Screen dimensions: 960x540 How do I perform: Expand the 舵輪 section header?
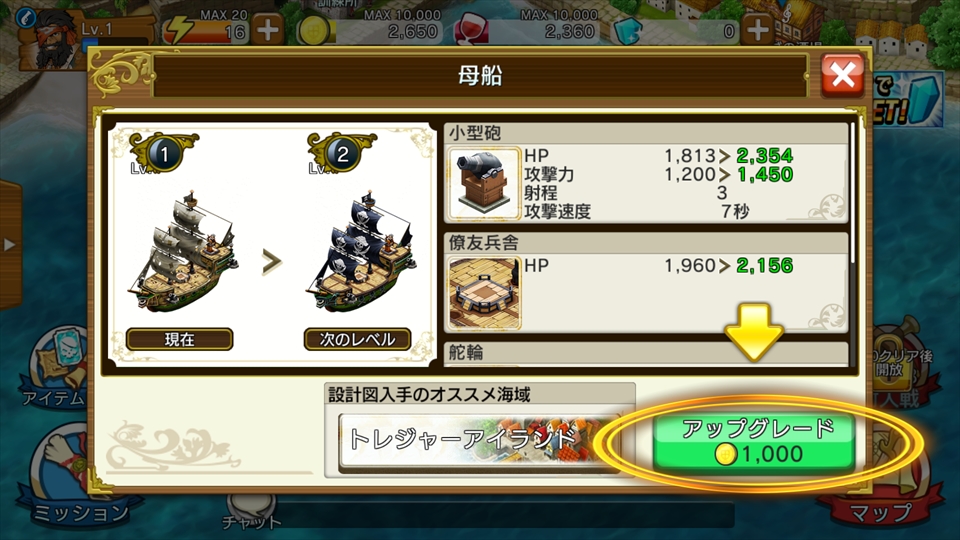[x=646, y=353]
